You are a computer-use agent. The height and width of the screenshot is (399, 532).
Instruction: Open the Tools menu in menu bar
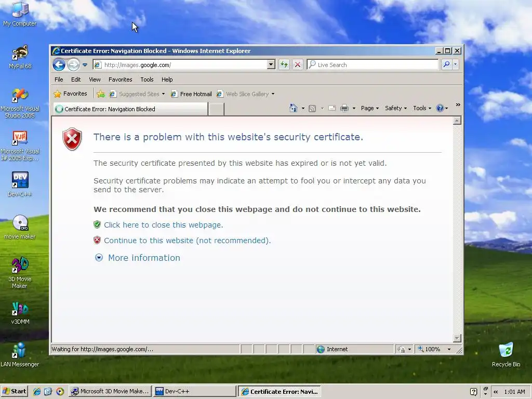pos(147,79)
